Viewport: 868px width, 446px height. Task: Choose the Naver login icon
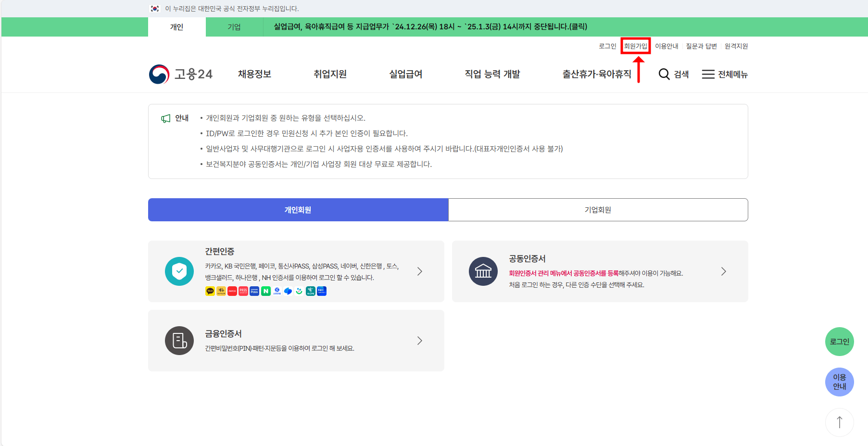(265, 291)
